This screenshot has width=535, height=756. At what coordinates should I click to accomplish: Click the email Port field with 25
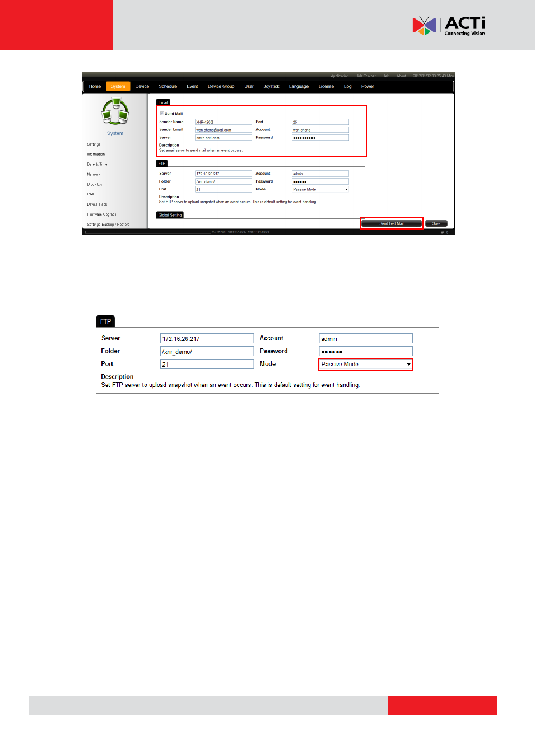tap(320, 122)
